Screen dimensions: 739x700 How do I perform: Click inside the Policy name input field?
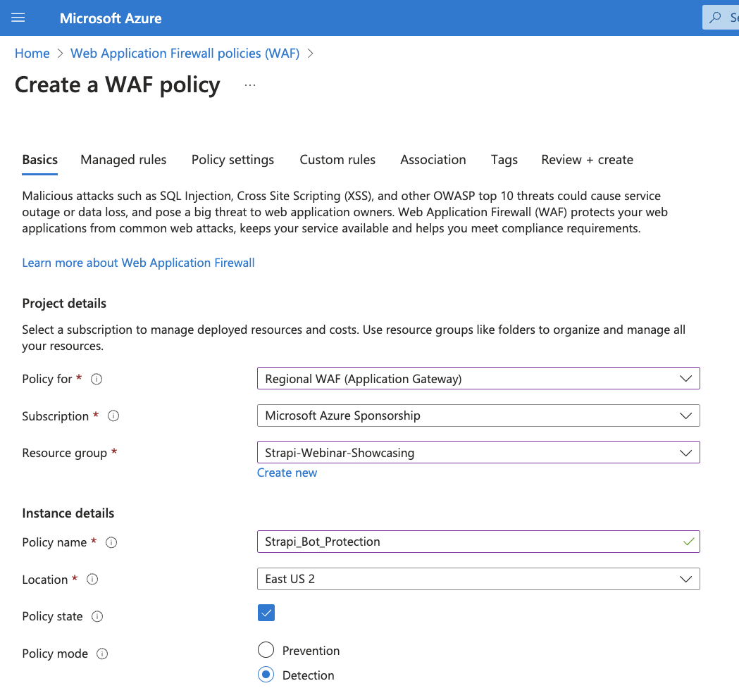pyautogui.click(x=423, y=542)
